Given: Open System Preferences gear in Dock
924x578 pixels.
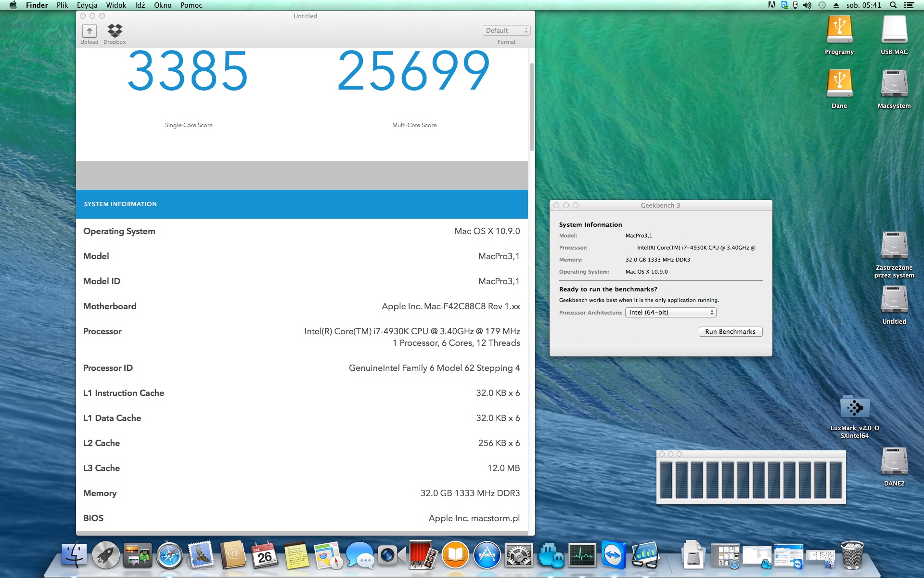Looking at the screenshot, I should [518, 554].
